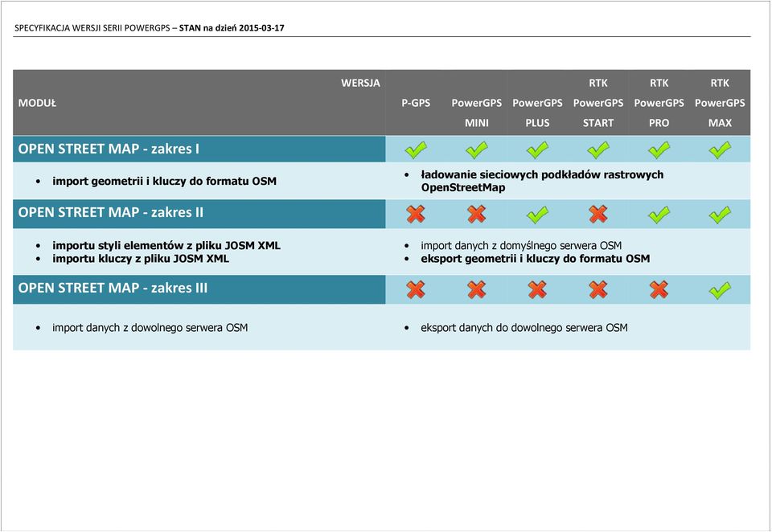Click the 'PowerGPS MINI' column header
The image size is (772, 532).
477,113
